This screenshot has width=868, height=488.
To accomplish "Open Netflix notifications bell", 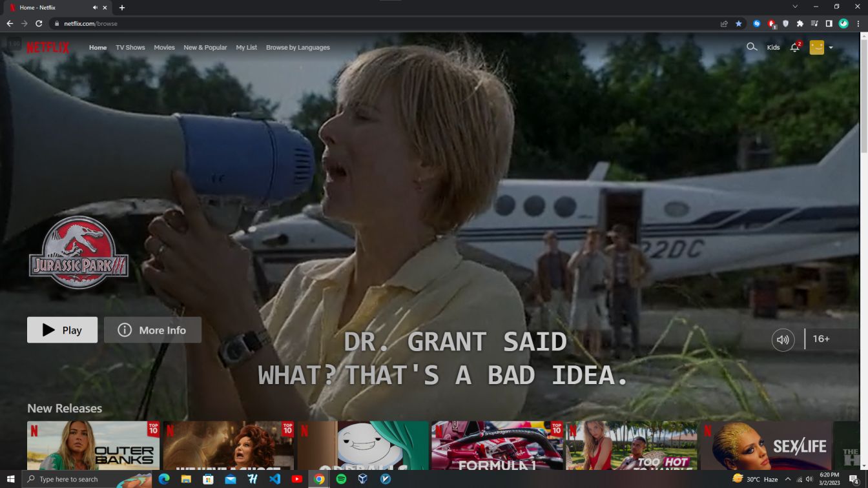I will coord(795,47).
